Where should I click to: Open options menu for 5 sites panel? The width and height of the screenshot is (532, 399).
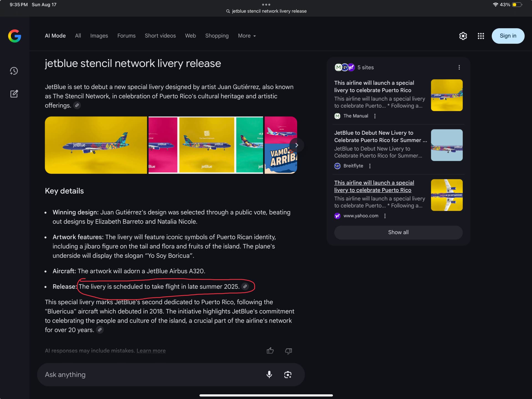pos(459,67)
